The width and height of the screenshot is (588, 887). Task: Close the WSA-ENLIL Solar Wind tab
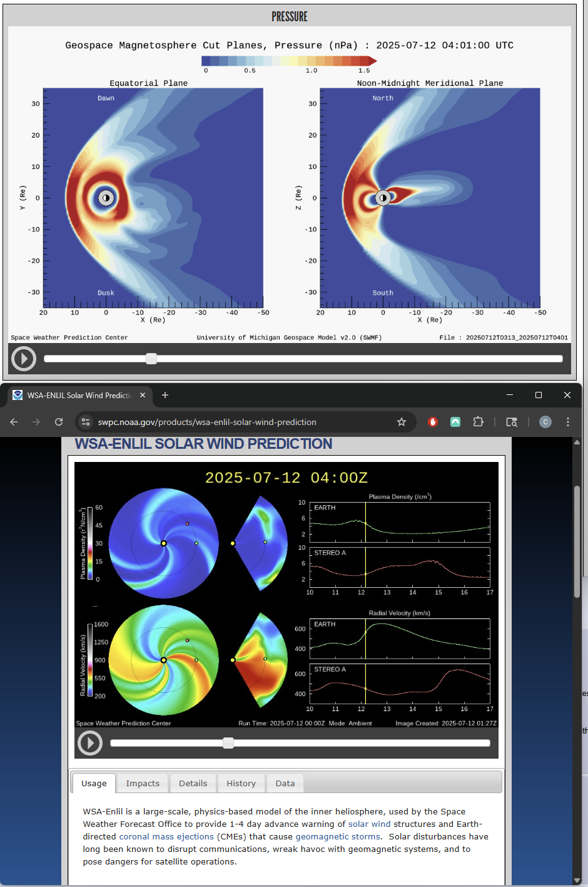(143, 395)
